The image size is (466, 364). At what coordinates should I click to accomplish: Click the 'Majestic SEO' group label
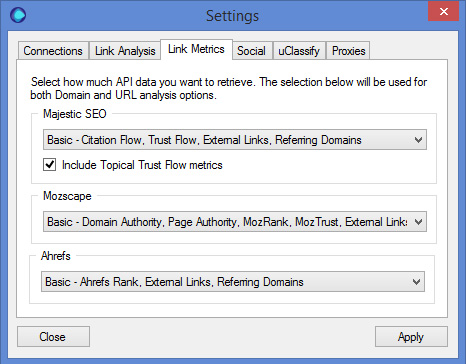[x=75, y=114]
